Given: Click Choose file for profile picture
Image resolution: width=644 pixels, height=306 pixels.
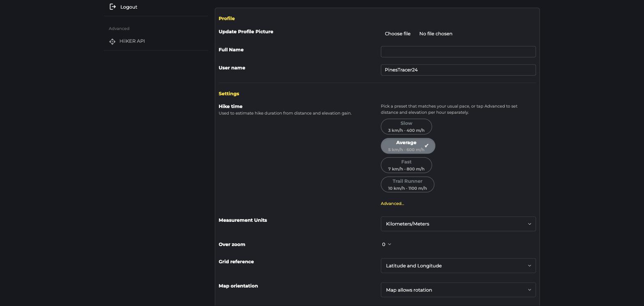Looking at the screenshot, I should 398,34.
